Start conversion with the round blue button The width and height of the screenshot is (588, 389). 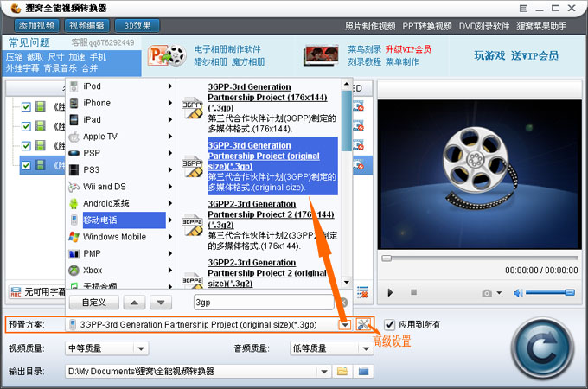543,349
